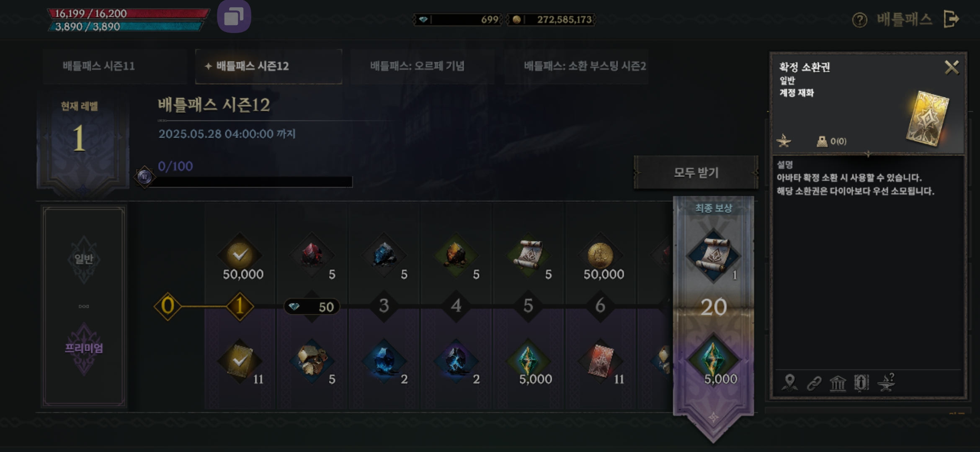
Task: Buy level with 50 diamonds button
Action: tap(312, 307)
